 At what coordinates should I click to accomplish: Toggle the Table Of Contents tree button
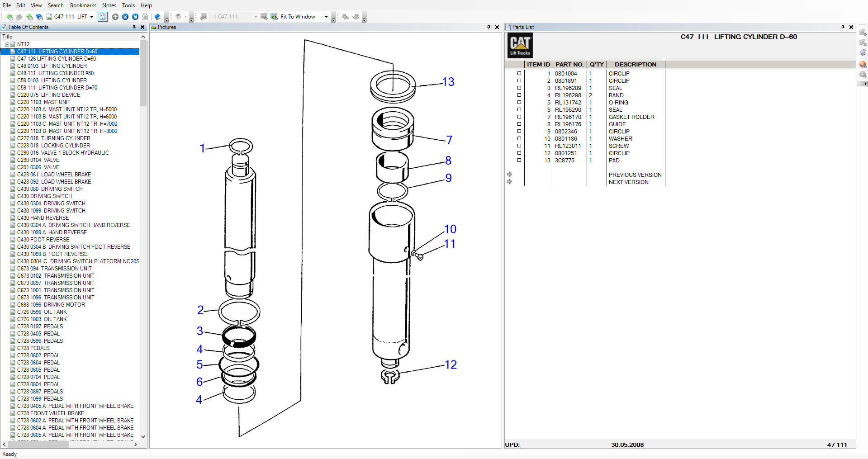pyautogui.click(x=103, y=17)
